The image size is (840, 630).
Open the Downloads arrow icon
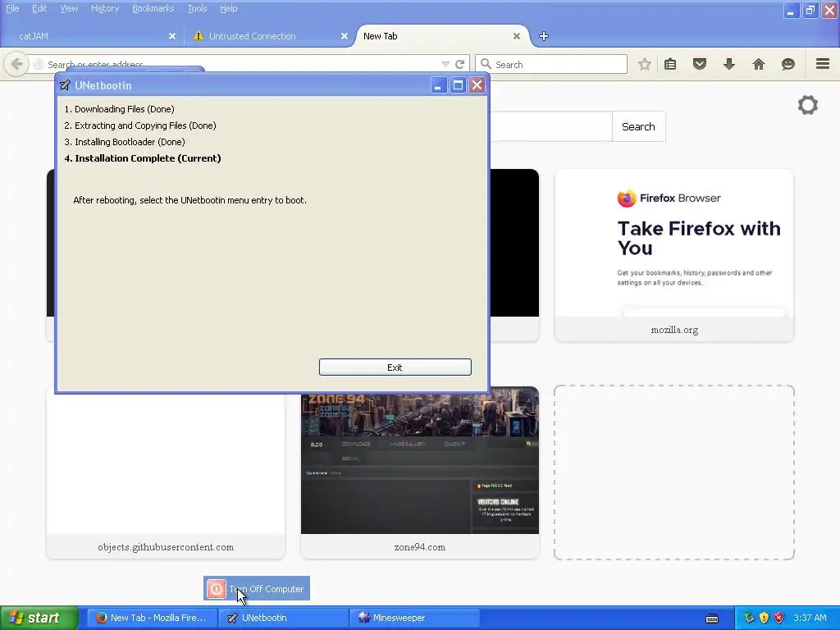click(x=729, y=64)
